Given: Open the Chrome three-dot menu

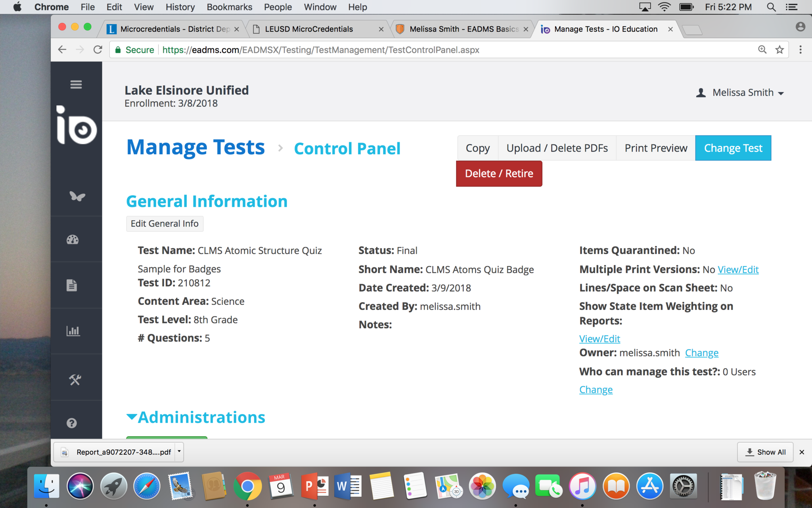Looking at the screenshot, I should tap(800, 50).
